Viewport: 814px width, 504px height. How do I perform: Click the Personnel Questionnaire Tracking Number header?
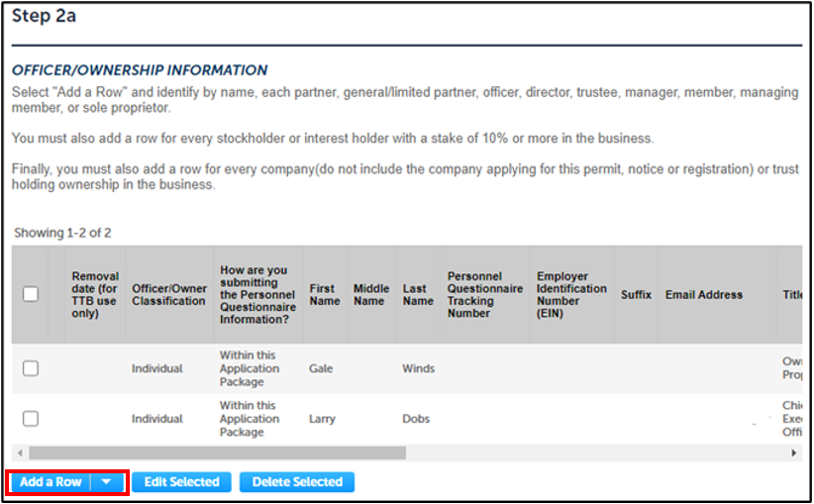(485, 295)
